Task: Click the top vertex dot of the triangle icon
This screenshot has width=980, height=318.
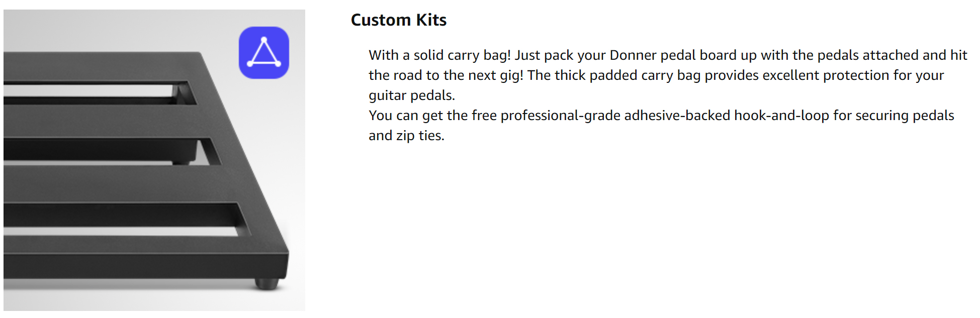Action: tap(264, 39)
